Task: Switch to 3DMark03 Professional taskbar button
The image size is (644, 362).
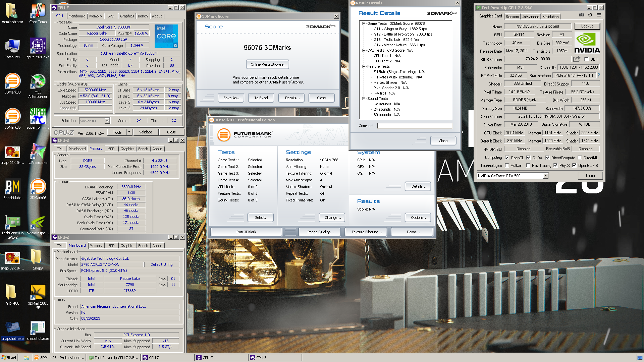Action: click(59, 358)
